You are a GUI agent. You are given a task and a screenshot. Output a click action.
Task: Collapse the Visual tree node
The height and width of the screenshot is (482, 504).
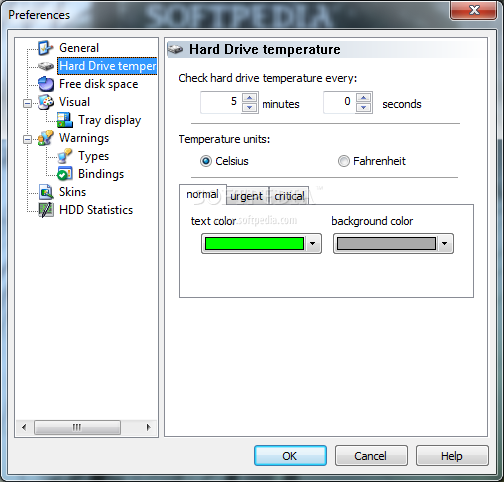tap(28, 103)
